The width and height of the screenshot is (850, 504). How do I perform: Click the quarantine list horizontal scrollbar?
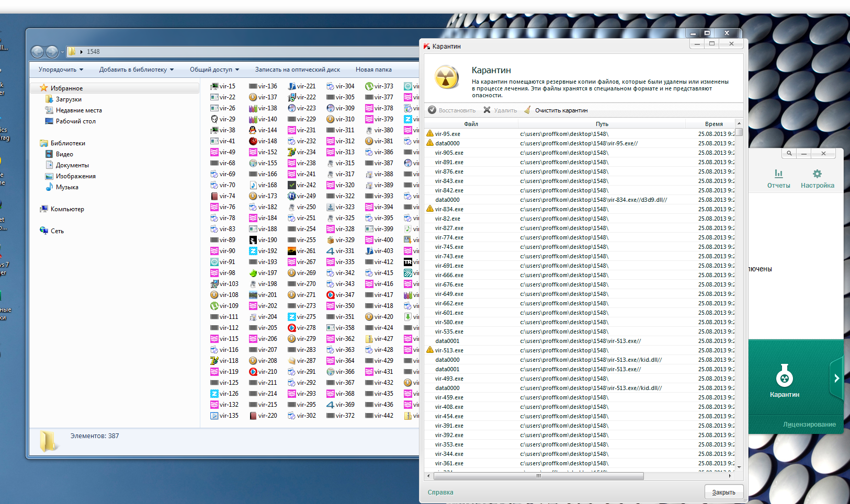[x=538, y=476]
